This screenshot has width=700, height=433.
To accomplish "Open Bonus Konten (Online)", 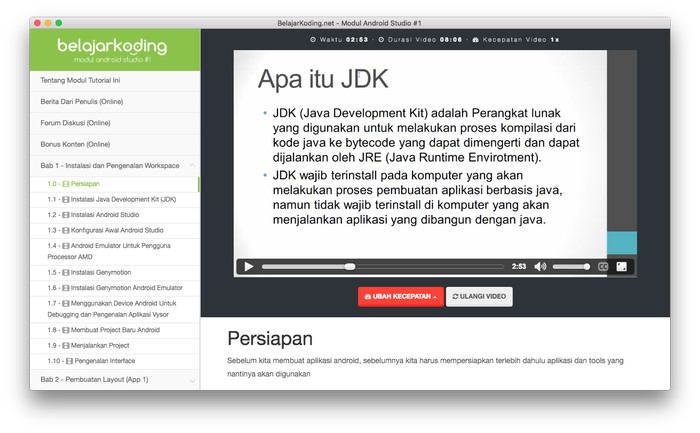I will (115, 145).
